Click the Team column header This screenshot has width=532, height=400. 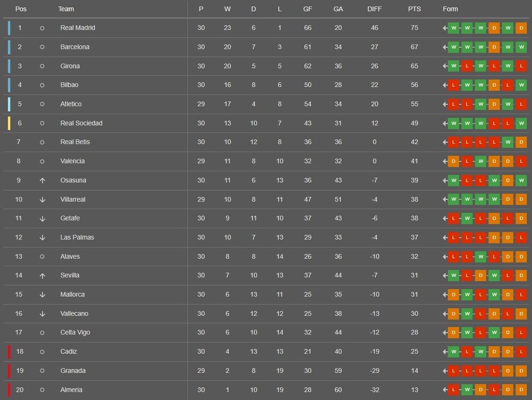(x=66, y=9)
